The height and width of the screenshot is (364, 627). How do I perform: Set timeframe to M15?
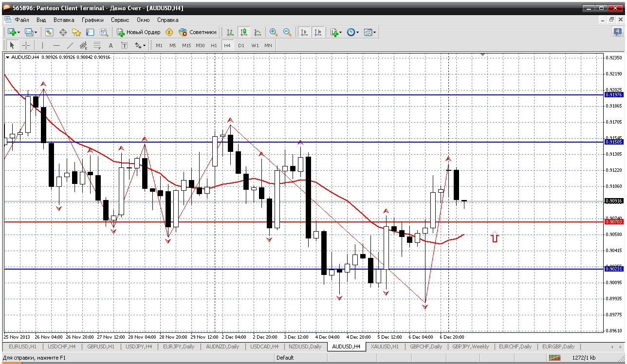(x=186, y=45)
